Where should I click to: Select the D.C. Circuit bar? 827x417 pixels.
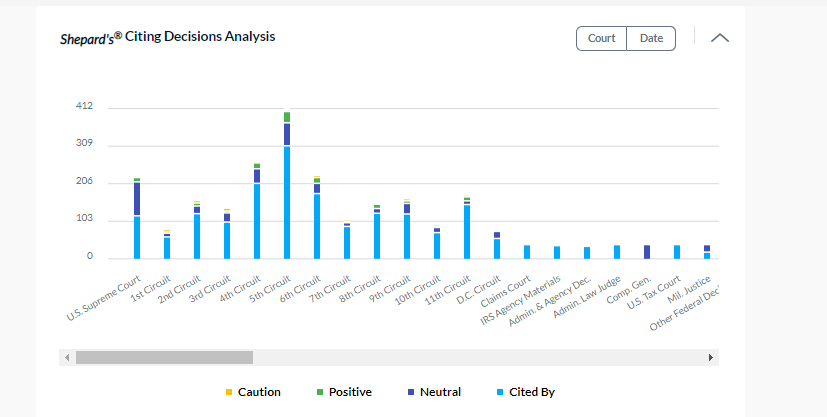[x=497, y=247]
